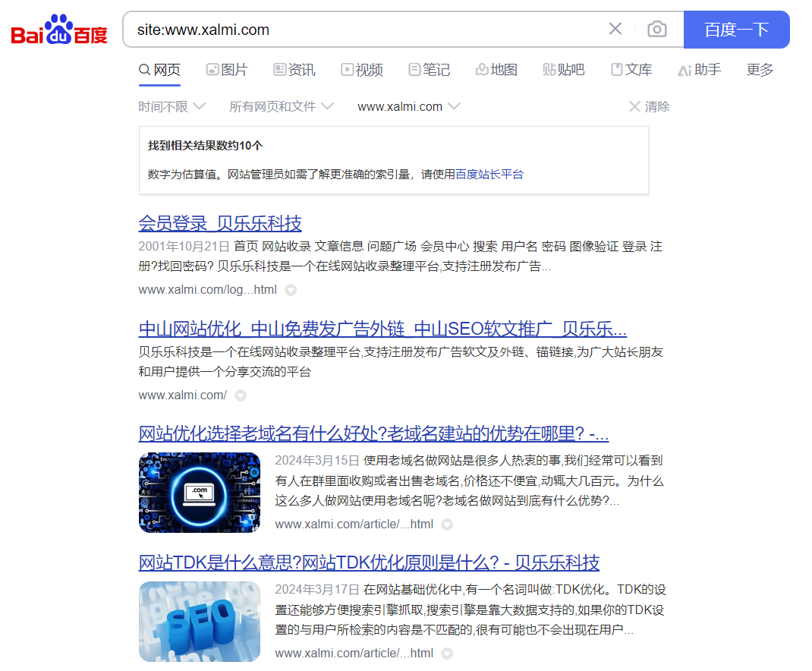This screenshot has width=812, height=671.
Task: Switch to the 文库 tab
Action: pos(631,69)
